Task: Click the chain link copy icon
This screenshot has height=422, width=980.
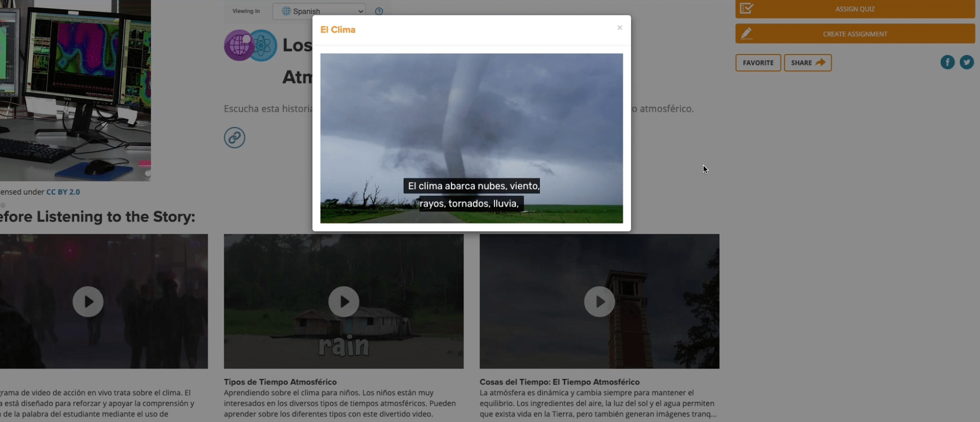Action: click(x=235, y=137)
